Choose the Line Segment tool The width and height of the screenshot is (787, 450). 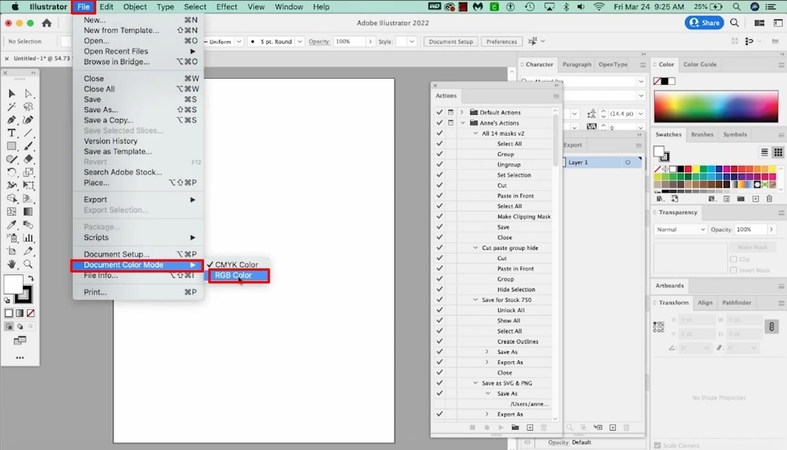pyautogui.click(x=28, y=133)
